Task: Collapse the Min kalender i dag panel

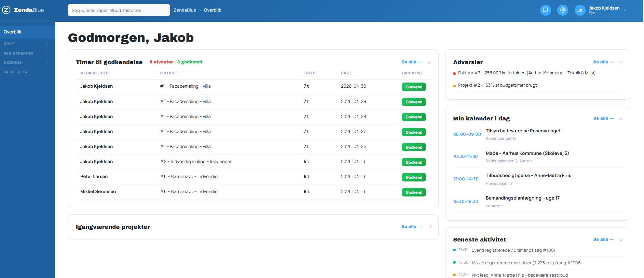Action: (x=621, y=119)
